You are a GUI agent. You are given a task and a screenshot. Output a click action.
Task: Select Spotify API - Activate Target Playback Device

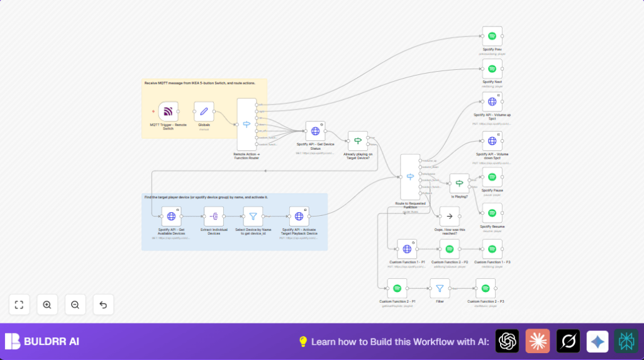click(299, 216)
